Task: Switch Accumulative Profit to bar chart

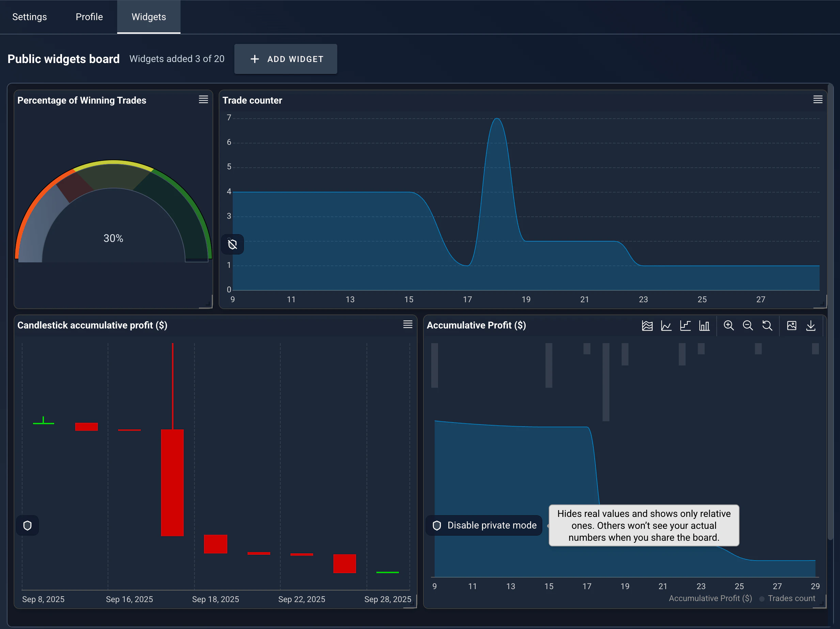Action: click(x=704, y=325)
